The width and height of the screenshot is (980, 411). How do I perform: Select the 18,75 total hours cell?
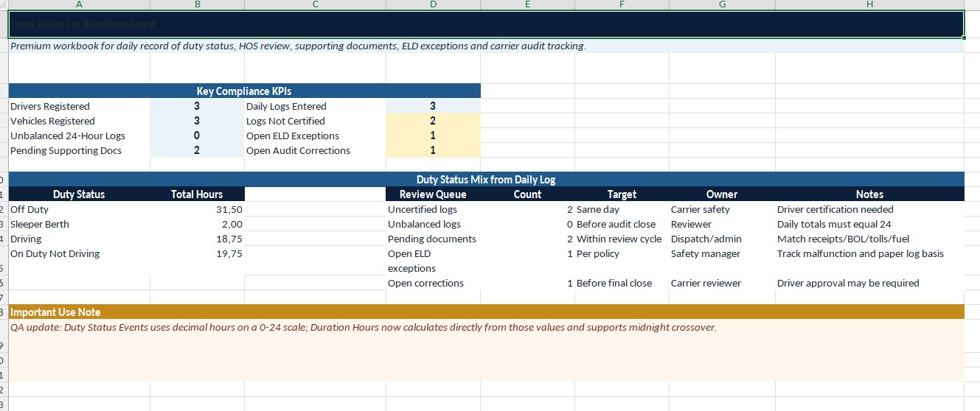tap(197, 239)
